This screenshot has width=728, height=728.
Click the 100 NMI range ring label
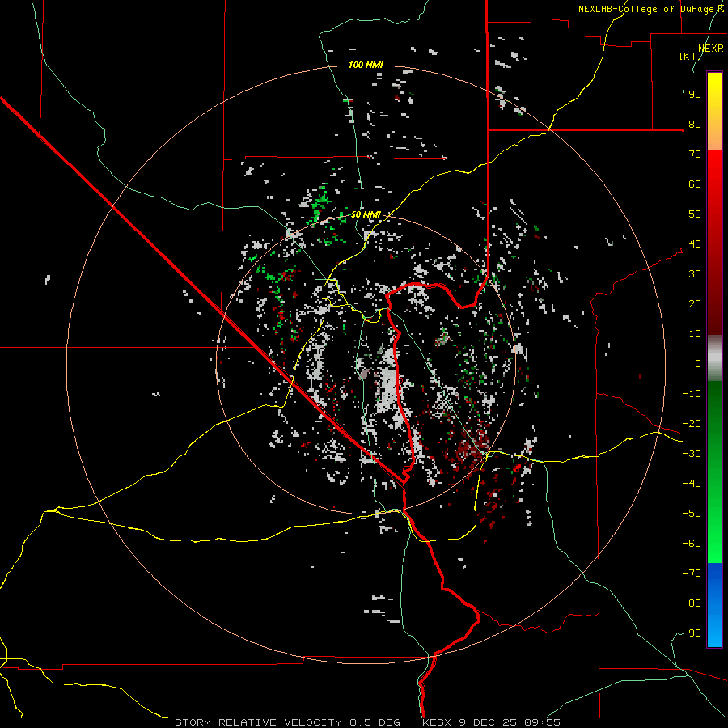[366, 65]
